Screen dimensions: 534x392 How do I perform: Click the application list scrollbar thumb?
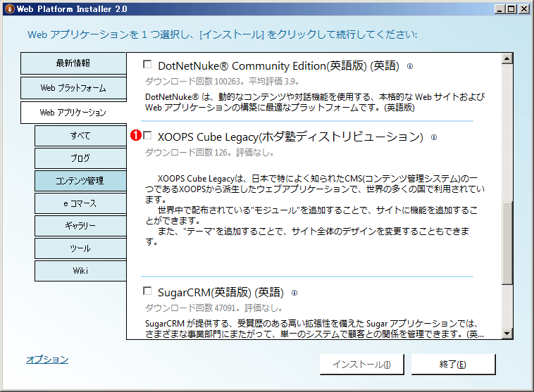point(507,244)
